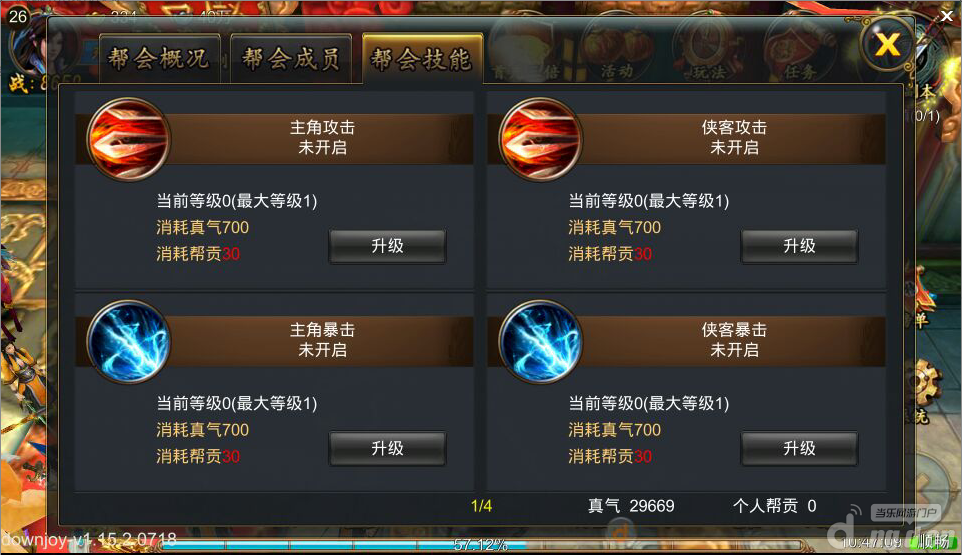Click the 1/4 page indicator
The image size is (962, 555).
482,506
